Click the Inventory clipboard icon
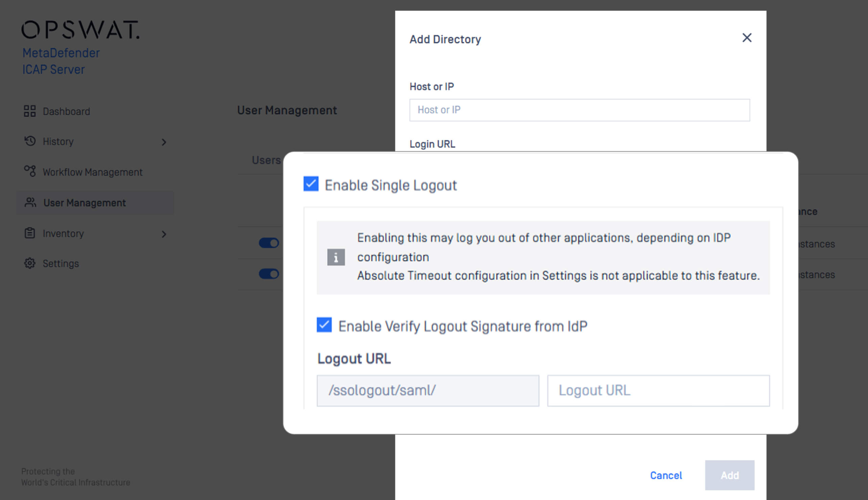868x500 pixels. (x=30, y=233)
